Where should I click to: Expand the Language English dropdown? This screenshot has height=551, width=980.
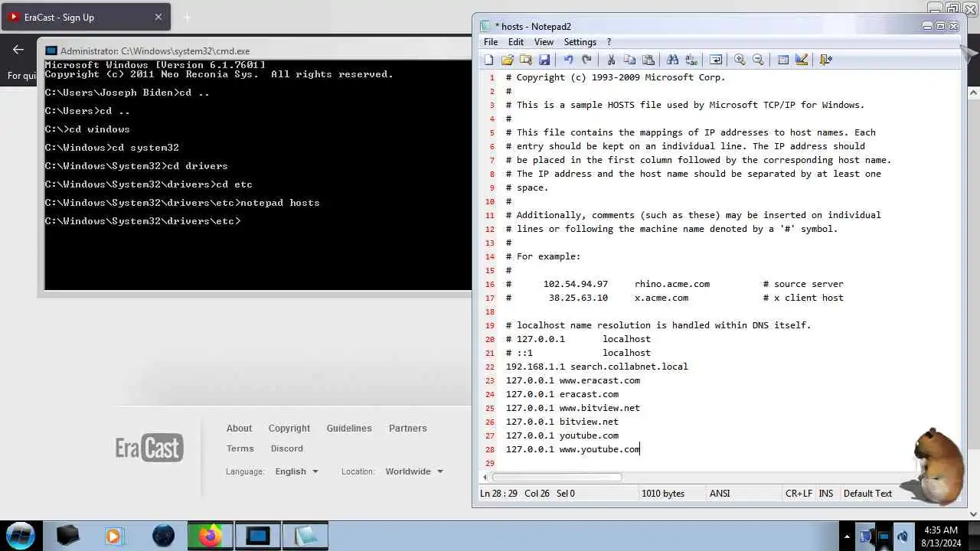click(x=296, y=471)
